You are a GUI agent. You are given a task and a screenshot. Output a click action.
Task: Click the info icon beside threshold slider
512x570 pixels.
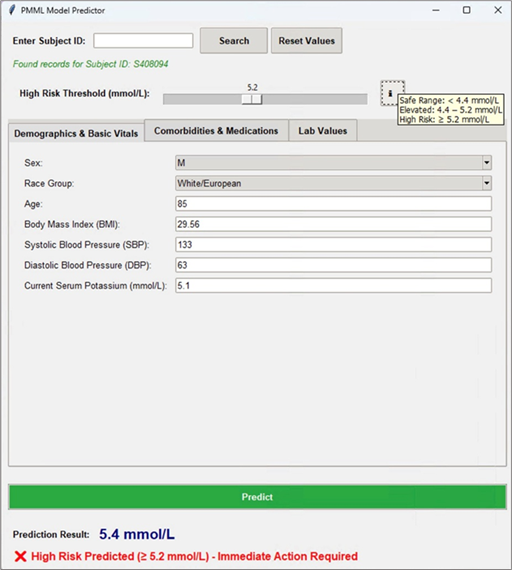392,93
